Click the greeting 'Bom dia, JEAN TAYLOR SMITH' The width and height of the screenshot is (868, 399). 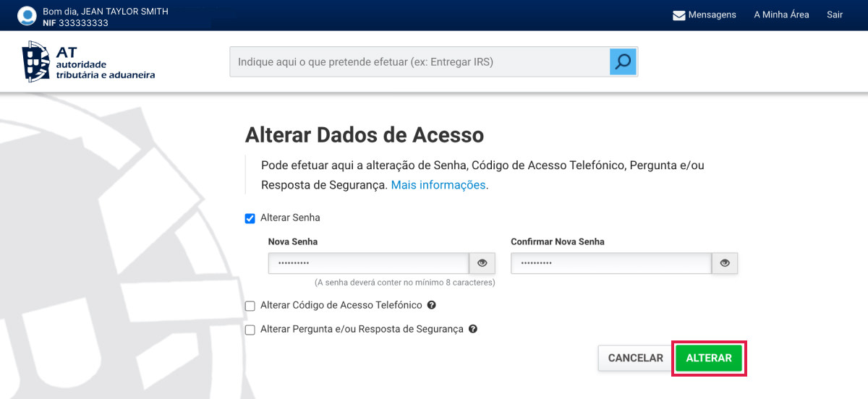coord(105,11)
